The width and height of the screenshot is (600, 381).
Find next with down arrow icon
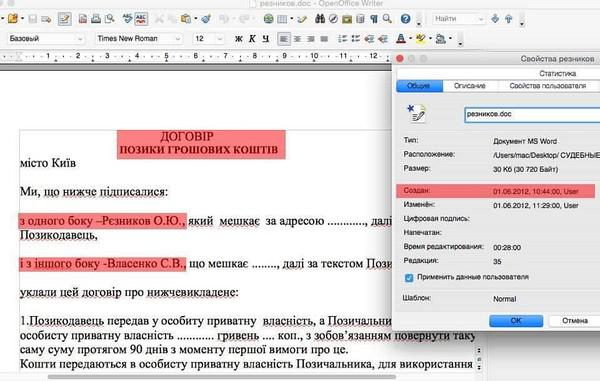point(495,18)
